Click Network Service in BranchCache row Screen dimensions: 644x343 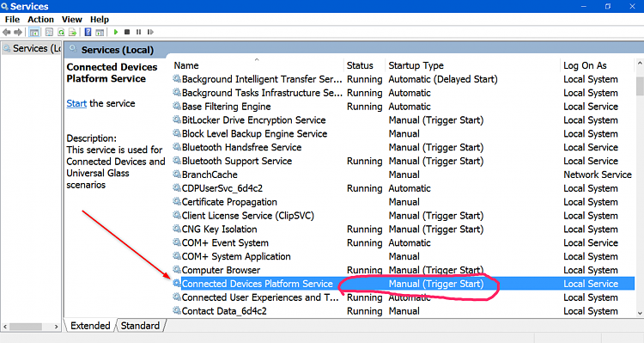point(597,175)
